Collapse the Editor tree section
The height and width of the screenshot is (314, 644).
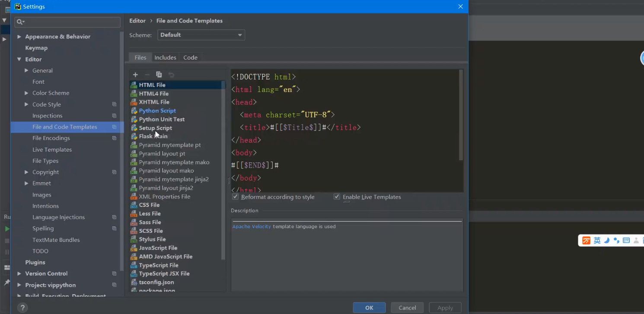tap(19, 60)
